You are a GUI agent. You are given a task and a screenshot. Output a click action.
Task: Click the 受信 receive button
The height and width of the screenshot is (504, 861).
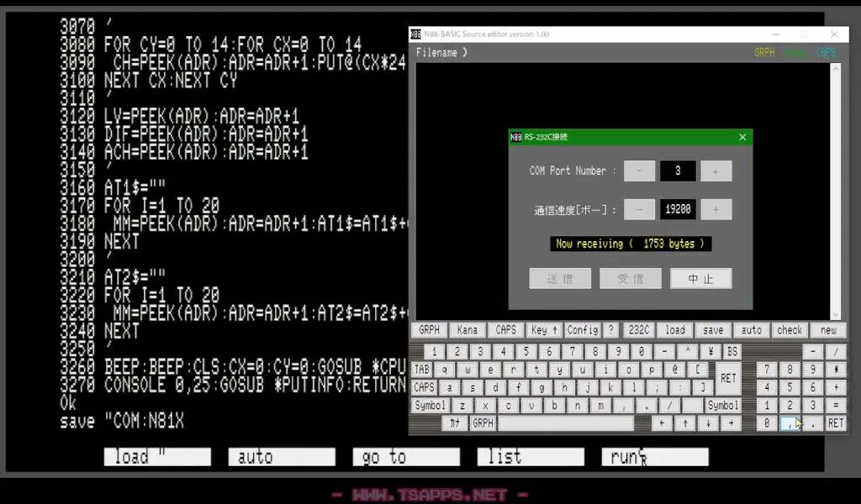click(631, 279)
